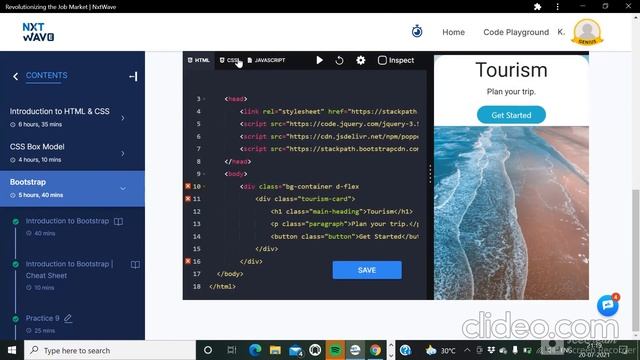640x360 pixels.
Task: Click the Genius profile avatar
Action: tap(587, 32)
